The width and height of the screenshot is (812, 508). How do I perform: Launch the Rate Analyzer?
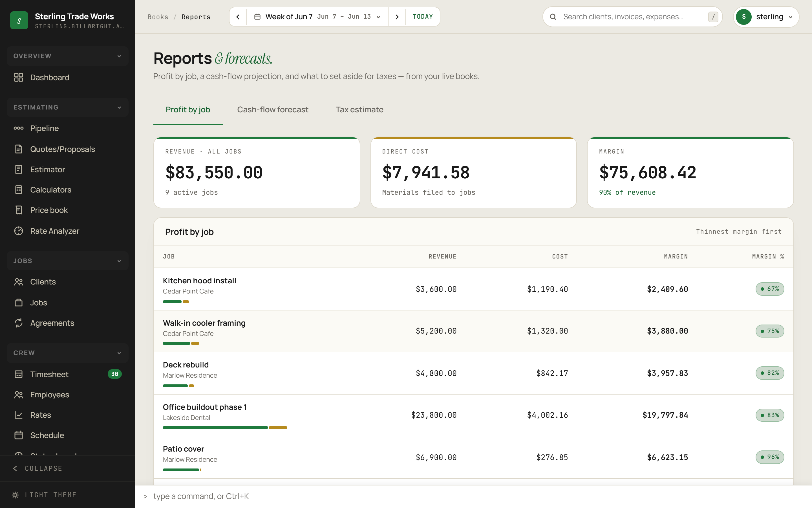67,231
